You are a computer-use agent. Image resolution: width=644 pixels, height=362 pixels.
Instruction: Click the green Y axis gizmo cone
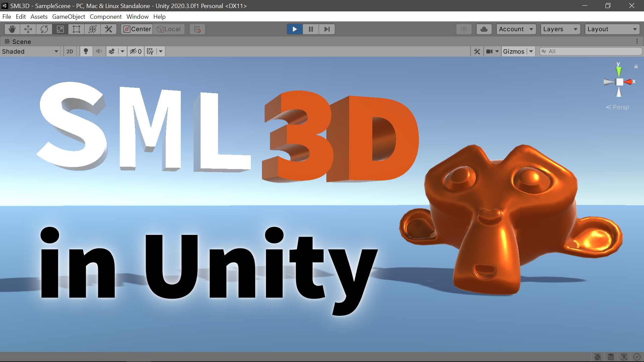pos(619,71)
